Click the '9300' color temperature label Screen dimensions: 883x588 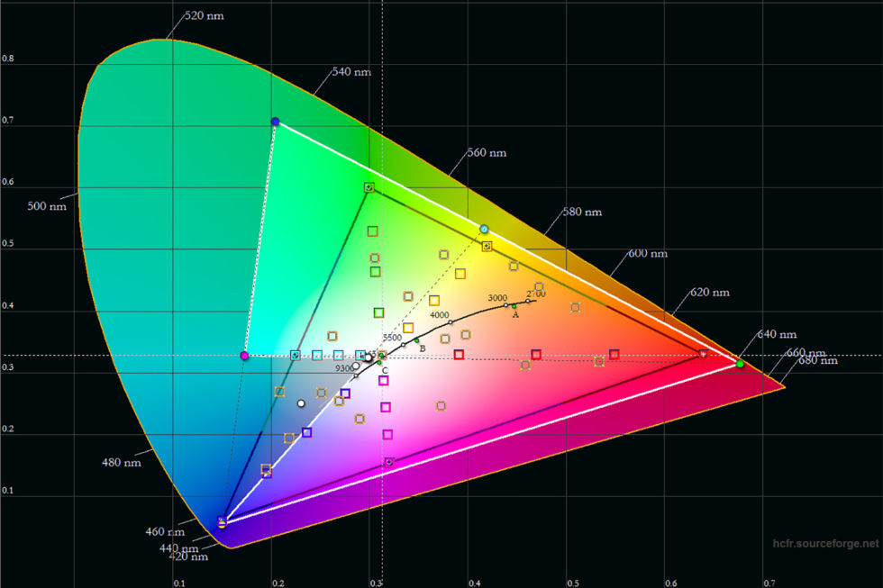click(x=344, y=368)
